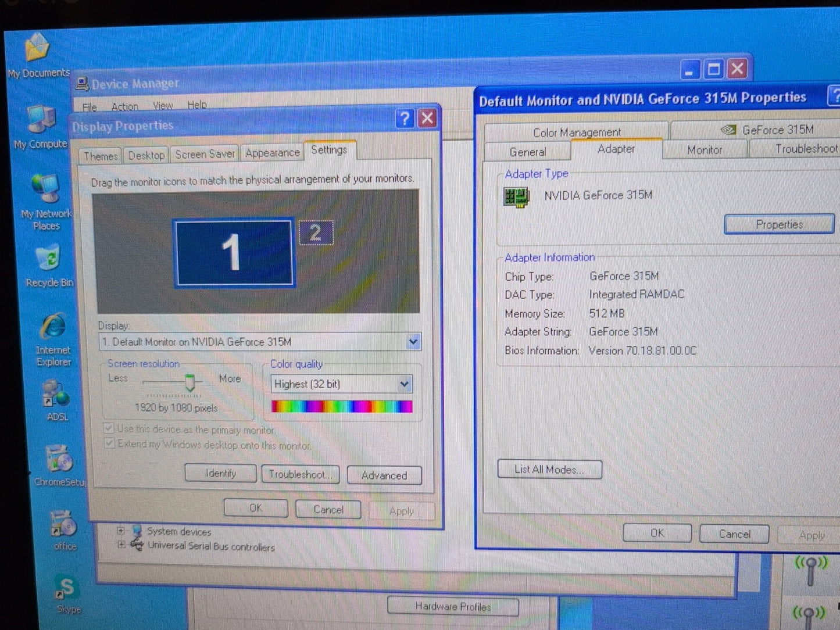This screenshot has width=840, height=630.
Task: Select the Universal Serial Bus controllers icon
Action: click(x=137, y=545)
